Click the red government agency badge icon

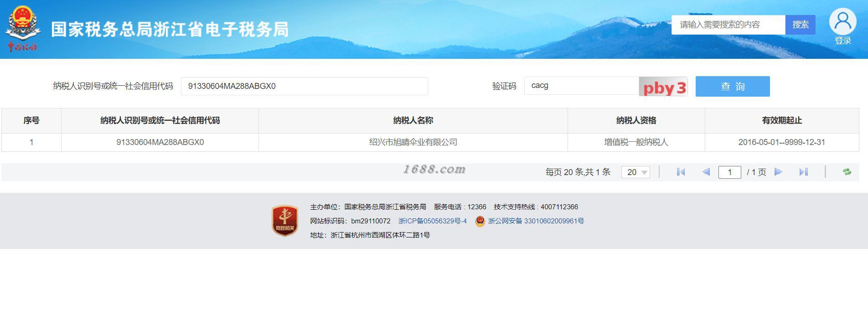(x=285, y=221)
